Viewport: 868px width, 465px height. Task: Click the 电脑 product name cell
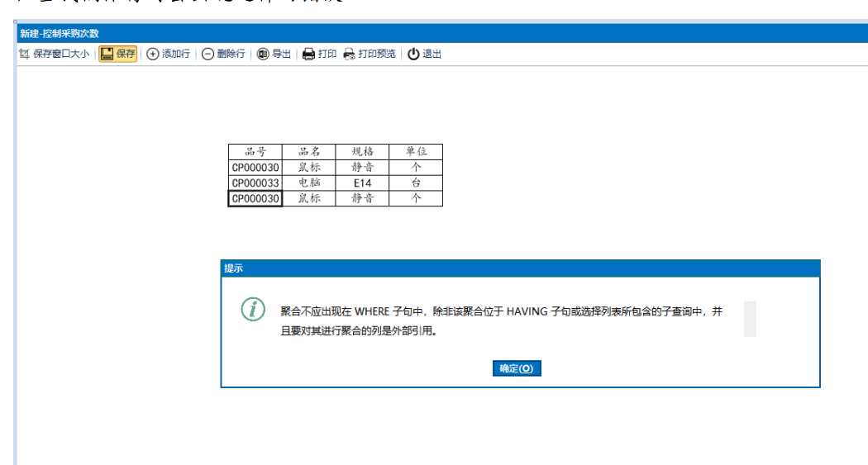click(309, 183)
